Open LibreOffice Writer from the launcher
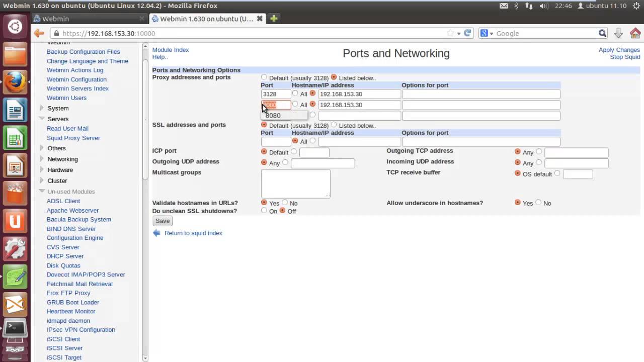This screenshot has width=644, height=362. (15, 109)
